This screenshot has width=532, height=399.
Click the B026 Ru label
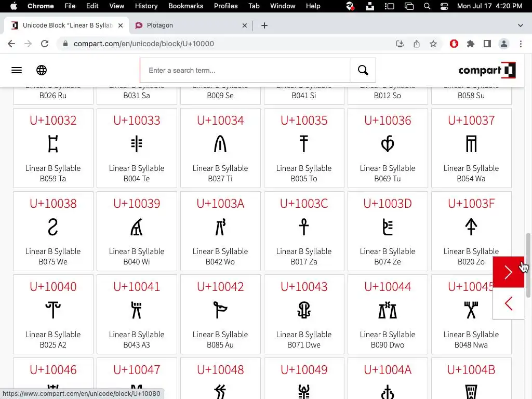tap(53, 96)
